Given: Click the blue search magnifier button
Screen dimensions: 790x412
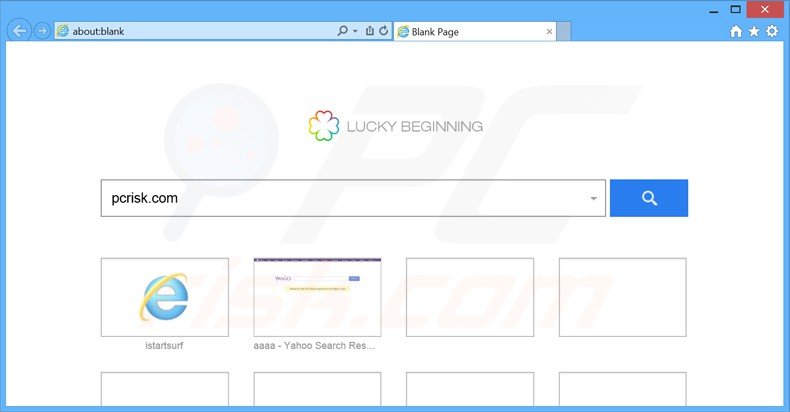Looking at the screenshot, I should (649, 198).
